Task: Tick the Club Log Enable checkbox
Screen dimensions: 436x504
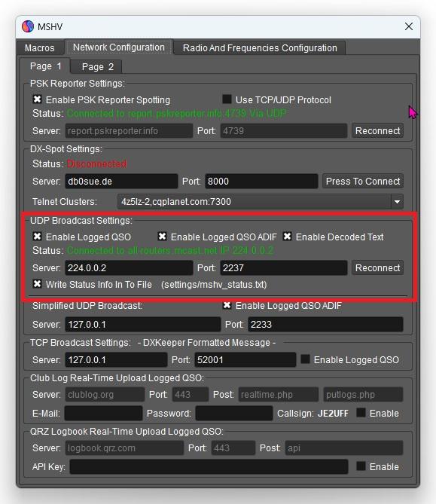Action: coord(361,413)
